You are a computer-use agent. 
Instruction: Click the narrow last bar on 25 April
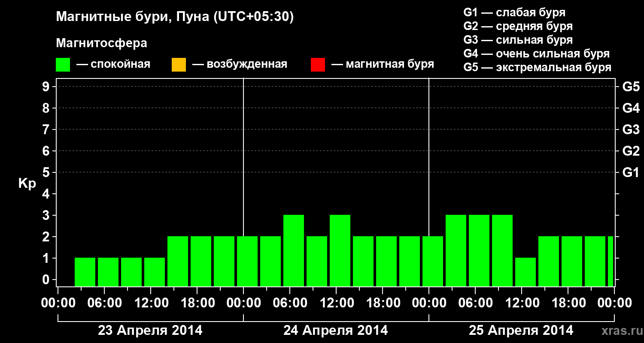tap(611, 261)
